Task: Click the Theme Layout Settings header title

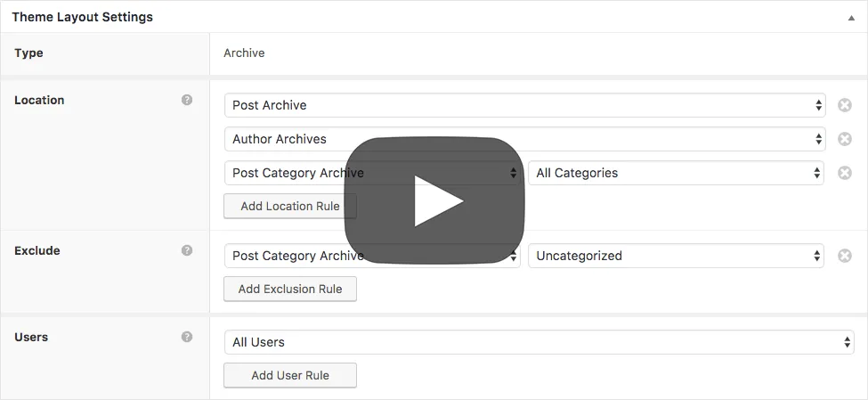Action: pyautogui.click(x=83, y=17)
